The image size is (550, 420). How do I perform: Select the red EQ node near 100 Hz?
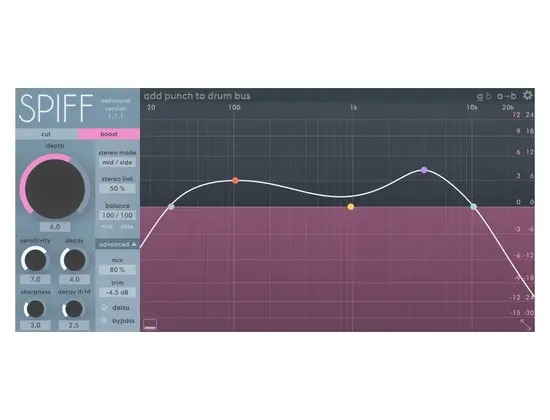tap(235, 180)
